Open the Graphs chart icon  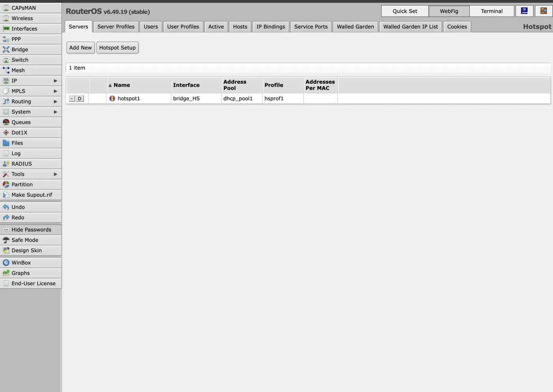(6, 273)
